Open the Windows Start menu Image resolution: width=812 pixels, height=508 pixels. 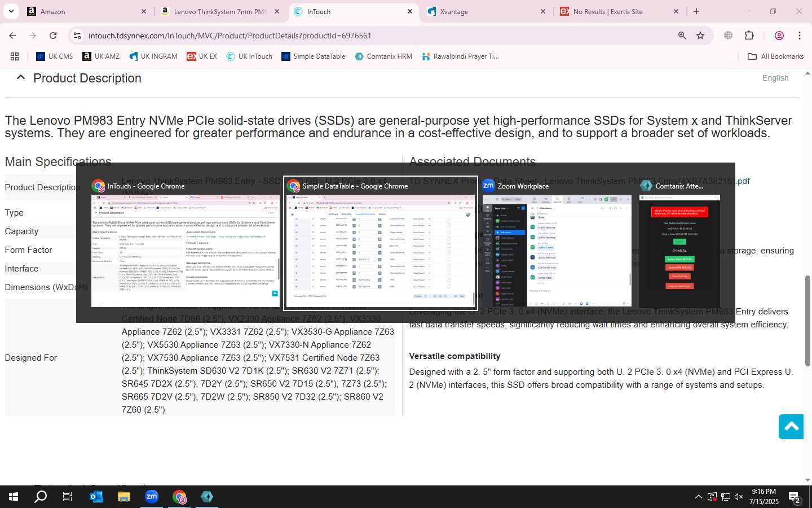14,497
